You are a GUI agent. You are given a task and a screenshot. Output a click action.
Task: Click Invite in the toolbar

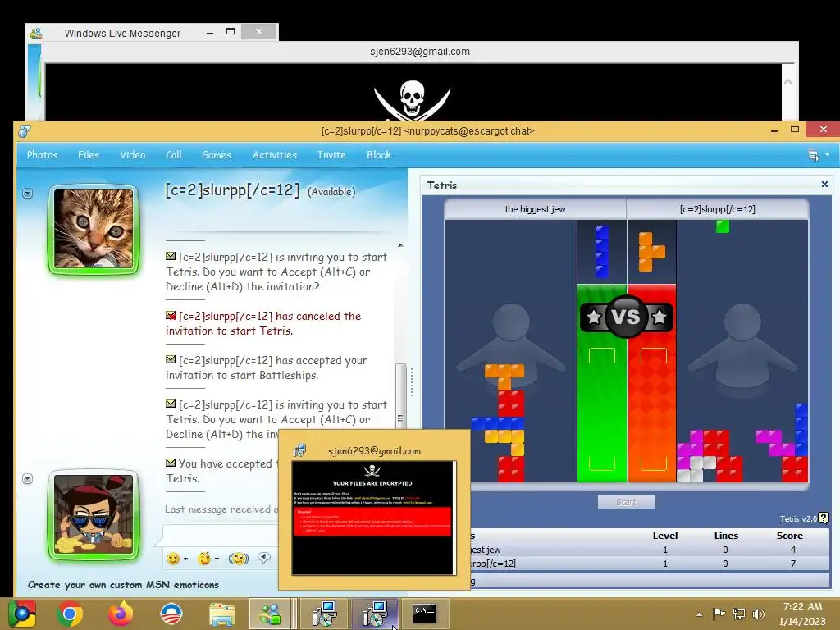331,155
